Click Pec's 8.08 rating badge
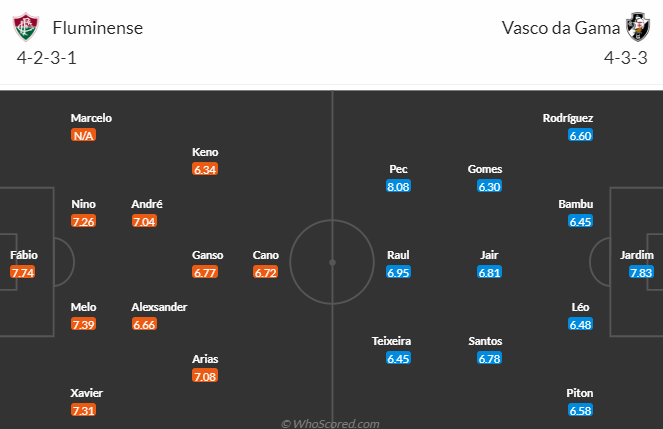The image size is (663, 429). coord(398,186)
